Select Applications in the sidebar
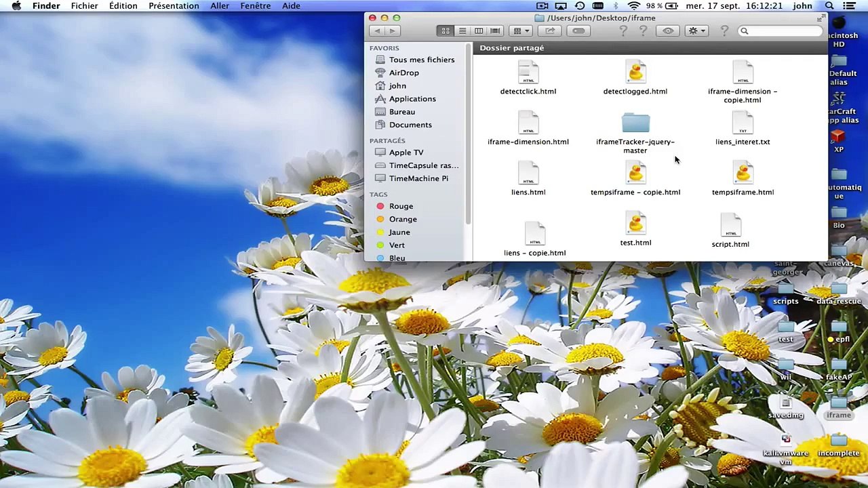This screenshot has height=488, width=868. pos(412,99)
